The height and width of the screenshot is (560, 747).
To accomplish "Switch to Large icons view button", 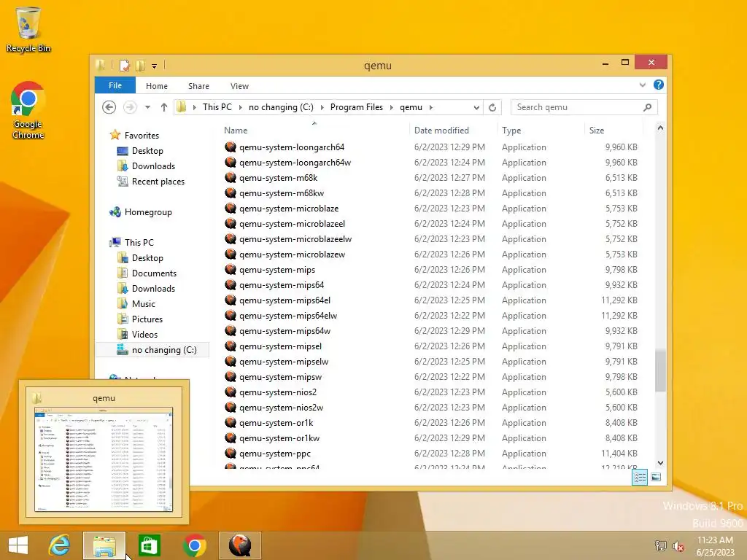I will [656, 477].
